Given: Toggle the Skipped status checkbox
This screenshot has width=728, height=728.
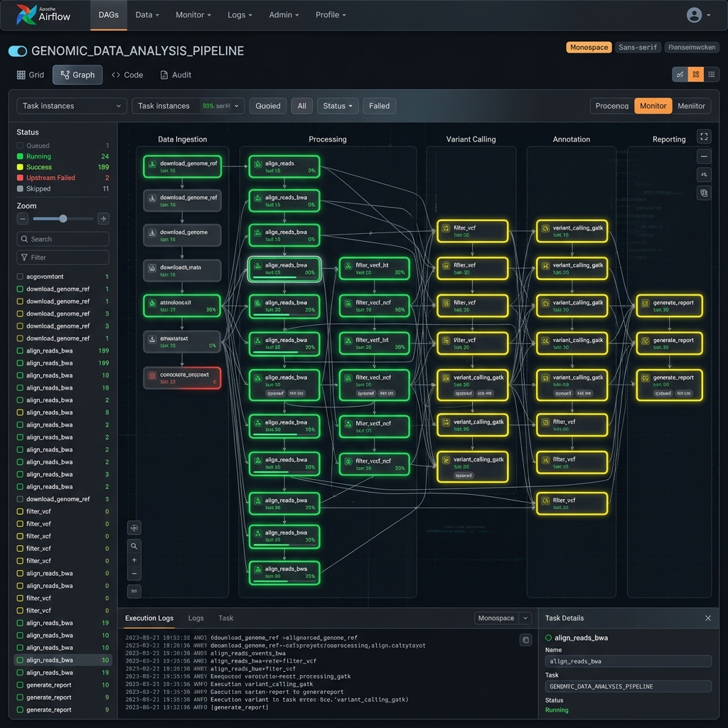Looking at the screenshot, I should pos(20,188).
